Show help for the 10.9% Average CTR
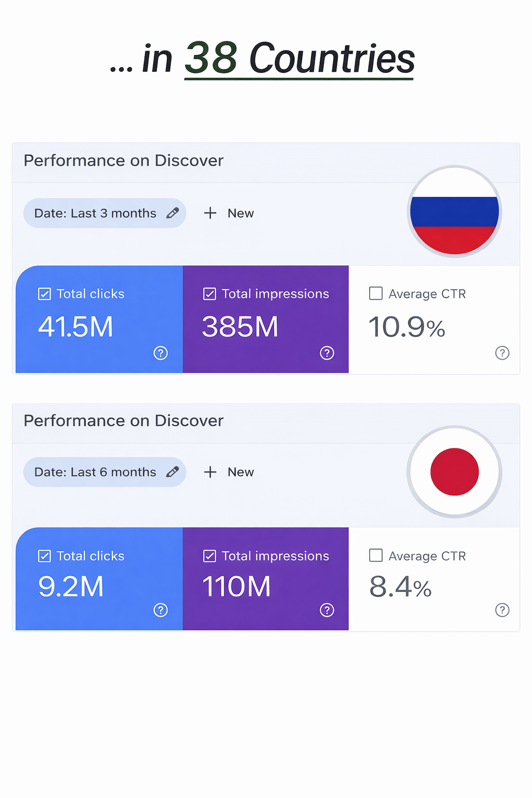Screen dimensions: 532x798 pyautogui.click(x=502, y=353)
